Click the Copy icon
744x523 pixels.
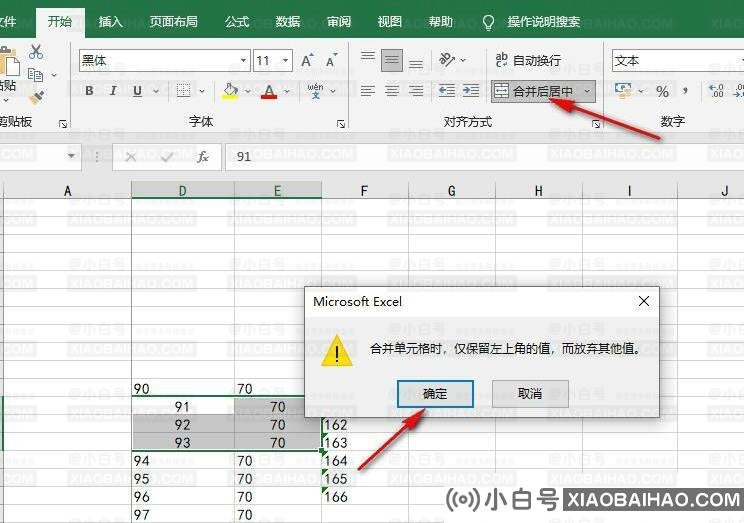[36, 75]
